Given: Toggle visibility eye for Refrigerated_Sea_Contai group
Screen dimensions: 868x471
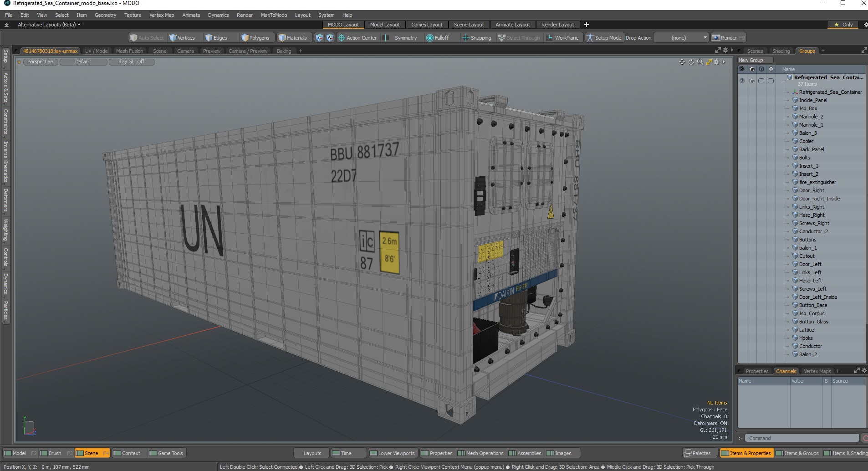Looking at the screenshot, I should [x=742, y=81].
